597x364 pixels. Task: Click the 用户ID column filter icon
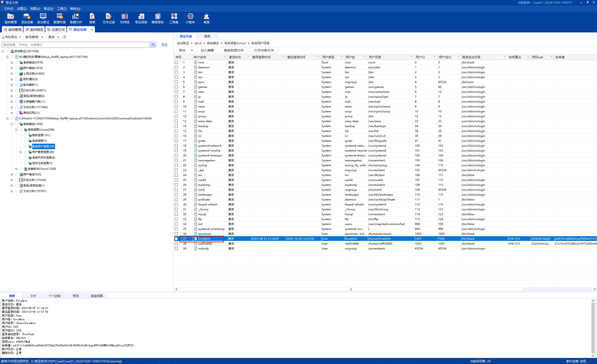(x=435, y=57)
